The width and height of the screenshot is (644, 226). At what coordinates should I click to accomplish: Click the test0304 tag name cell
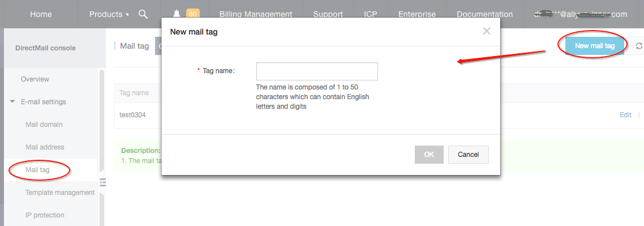[132, 115]
